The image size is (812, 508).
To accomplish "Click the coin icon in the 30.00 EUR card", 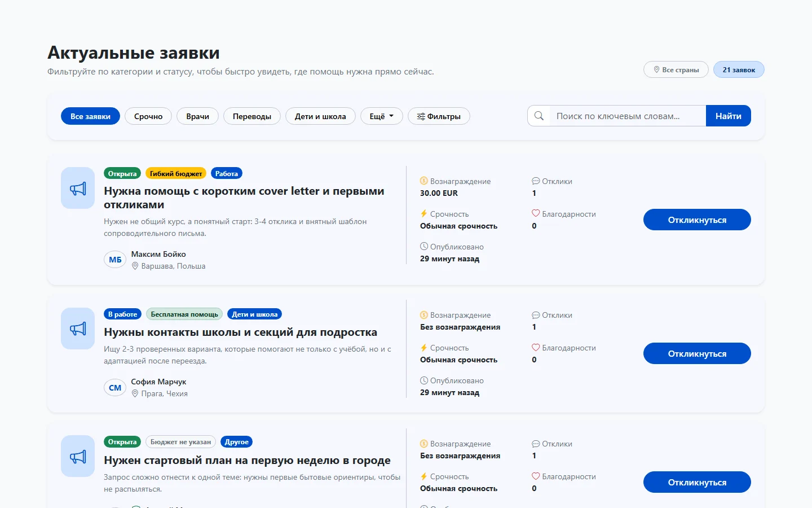I will (x=424, y=181).
